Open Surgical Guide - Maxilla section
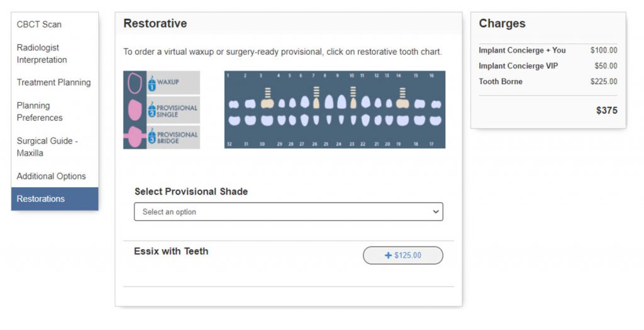 47,147
